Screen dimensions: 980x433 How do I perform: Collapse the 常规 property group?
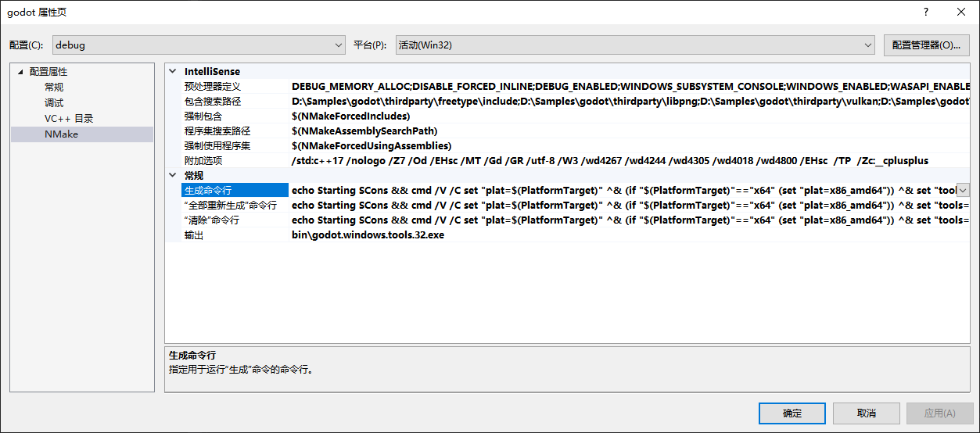coord(173,175)
